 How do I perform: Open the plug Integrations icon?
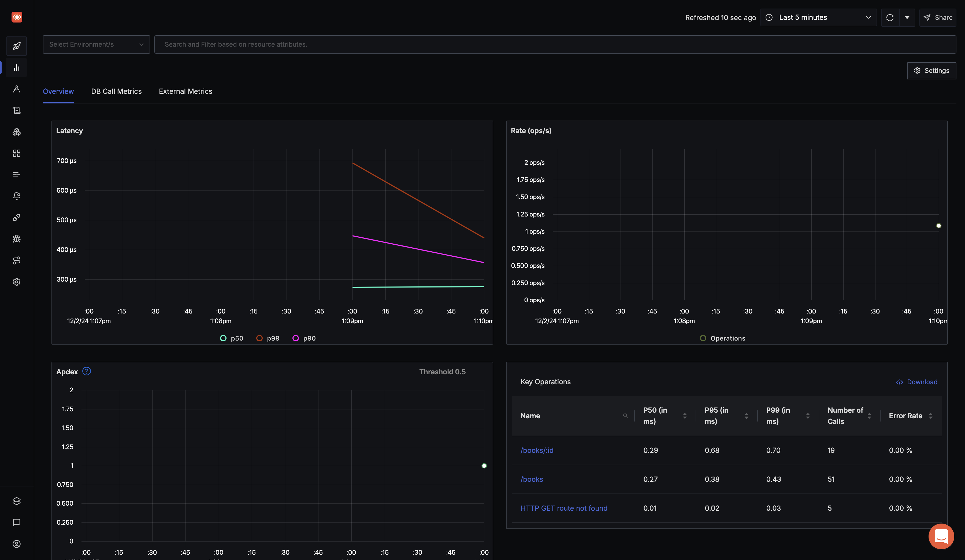tap(16, 218)
